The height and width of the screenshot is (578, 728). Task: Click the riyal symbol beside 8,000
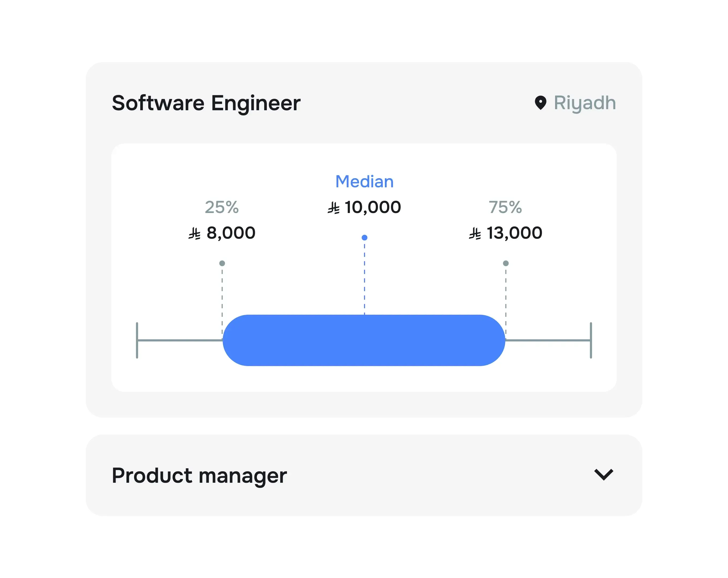[195, 234]
